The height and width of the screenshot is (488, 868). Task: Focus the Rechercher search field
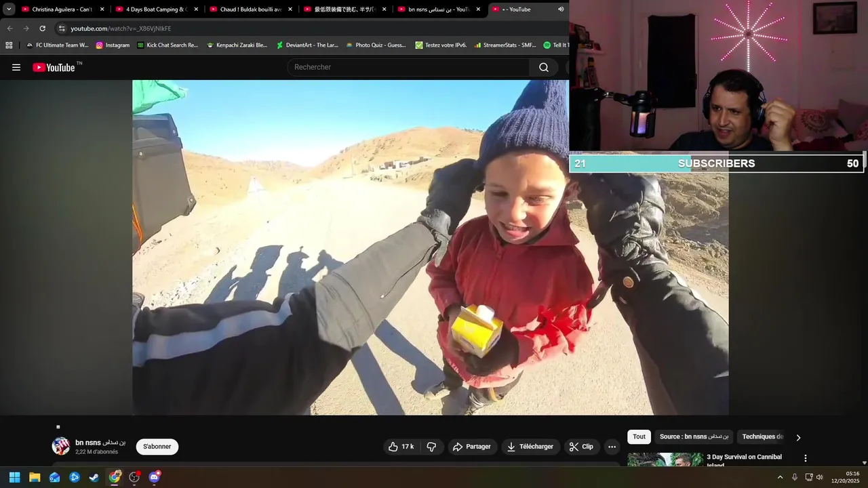pos(408,67)
